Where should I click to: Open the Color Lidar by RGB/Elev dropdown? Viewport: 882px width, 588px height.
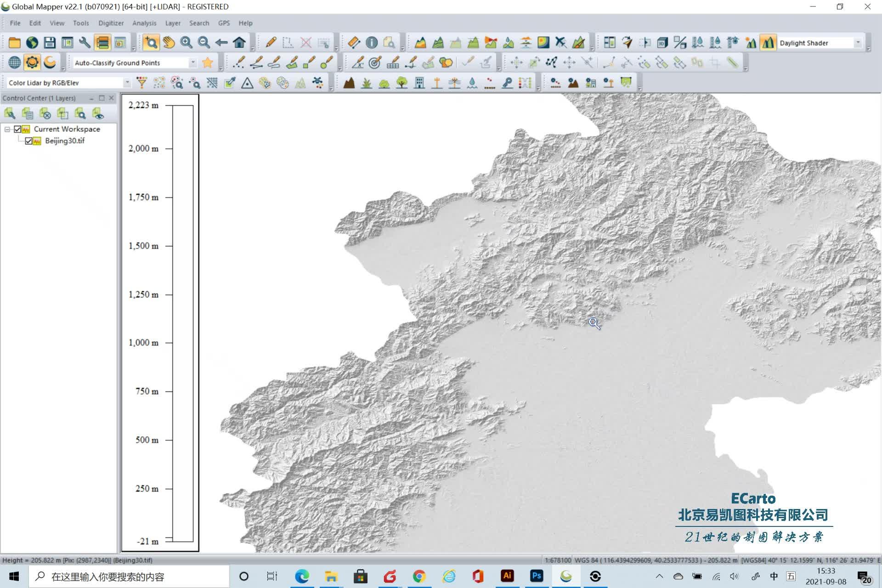point(127,83)
